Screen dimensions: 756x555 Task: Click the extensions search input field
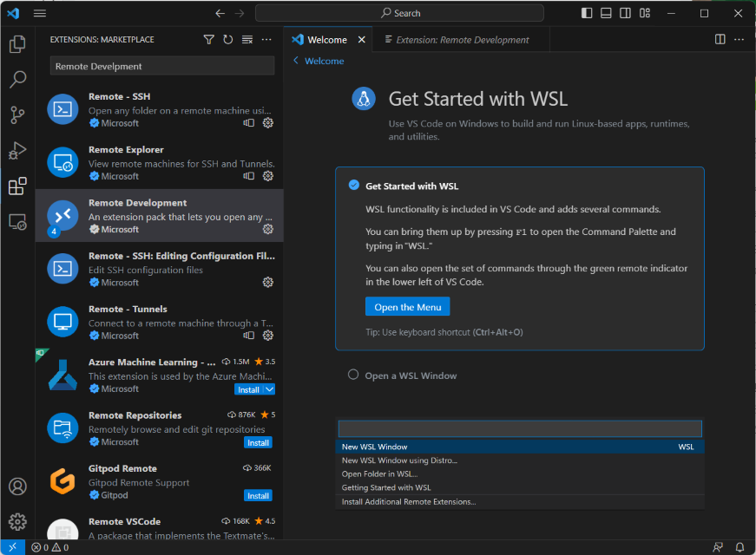tap(161, 65)
